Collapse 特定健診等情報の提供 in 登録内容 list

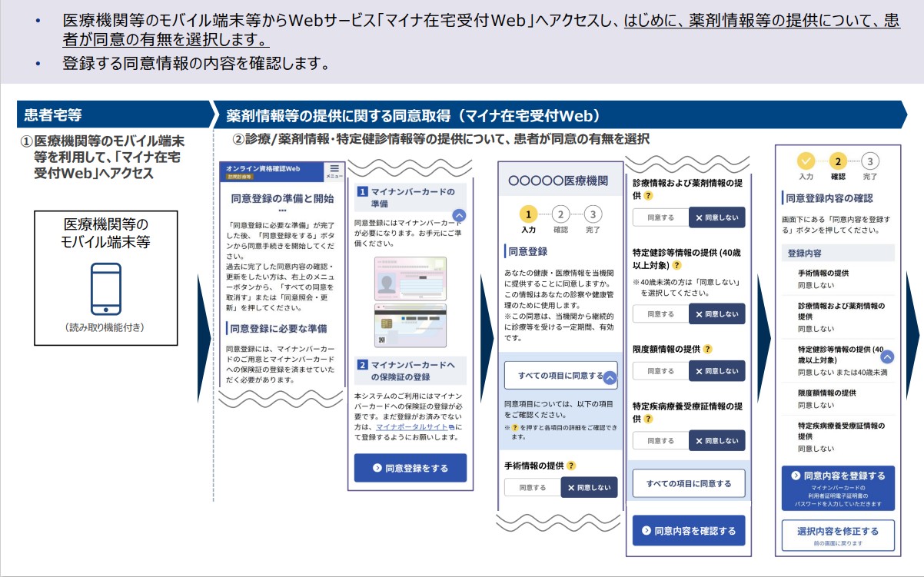[x=887, y=355]
